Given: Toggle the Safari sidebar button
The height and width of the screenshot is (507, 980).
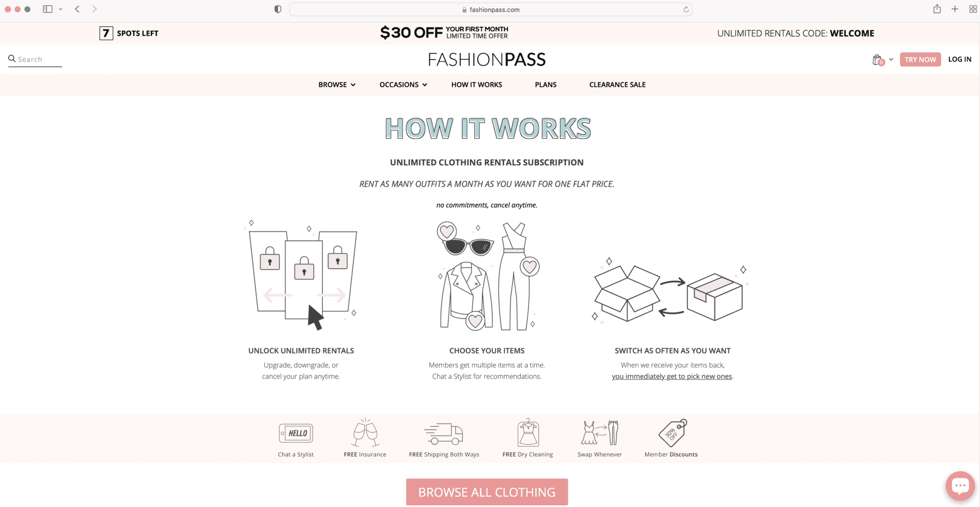Looking at the screenshot, I should 48,9.
